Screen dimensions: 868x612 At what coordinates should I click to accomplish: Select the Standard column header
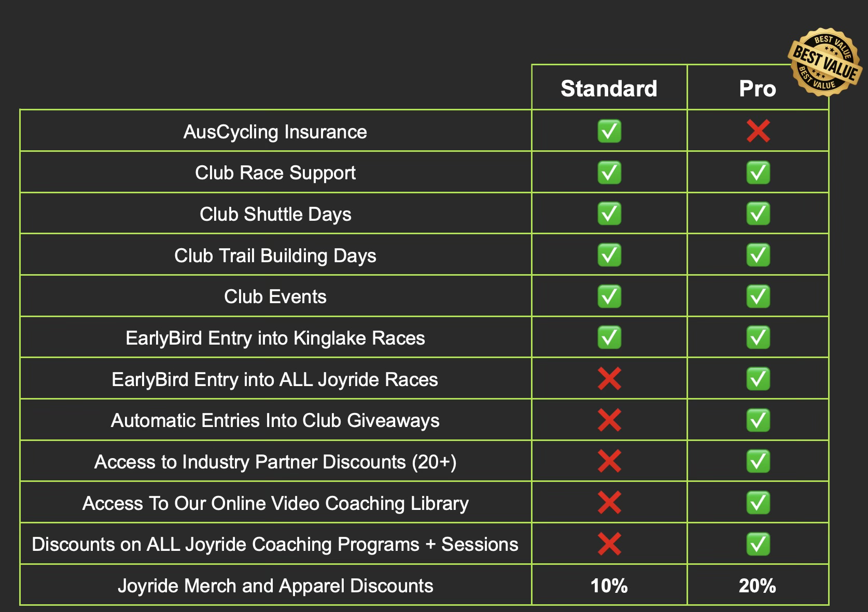(609, 89)
